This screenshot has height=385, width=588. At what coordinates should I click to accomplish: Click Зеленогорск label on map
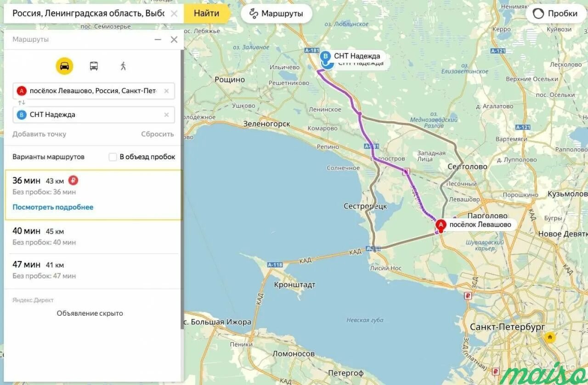point(266,124)
